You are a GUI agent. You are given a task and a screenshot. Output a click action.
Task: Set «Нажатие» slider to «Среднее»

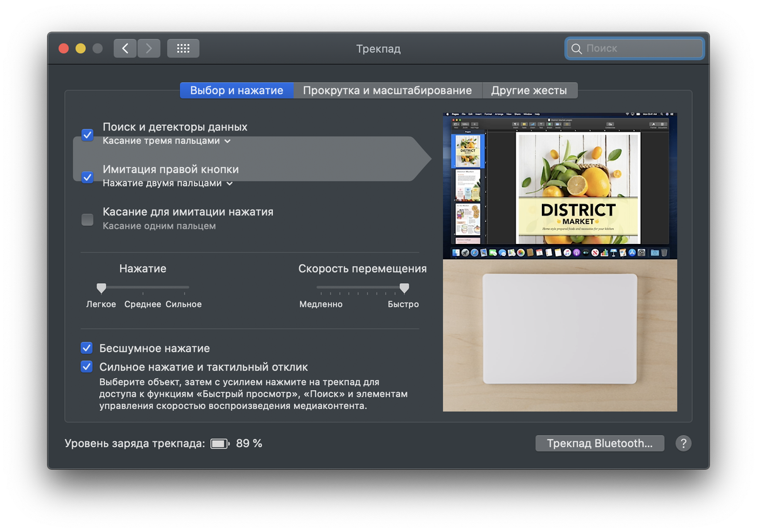pyautogui.click(x=142, y=288)
